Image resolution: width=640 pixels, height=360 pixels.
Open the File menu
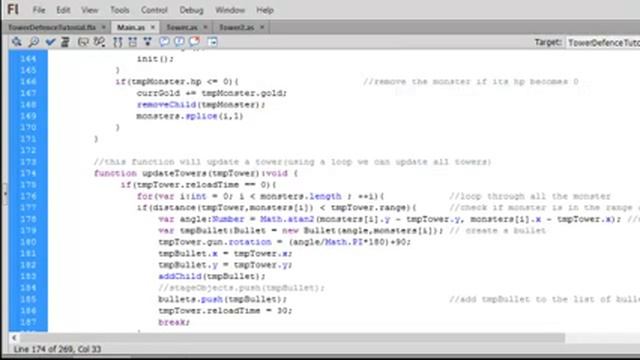pyautogui.click(x=39, y=10)
